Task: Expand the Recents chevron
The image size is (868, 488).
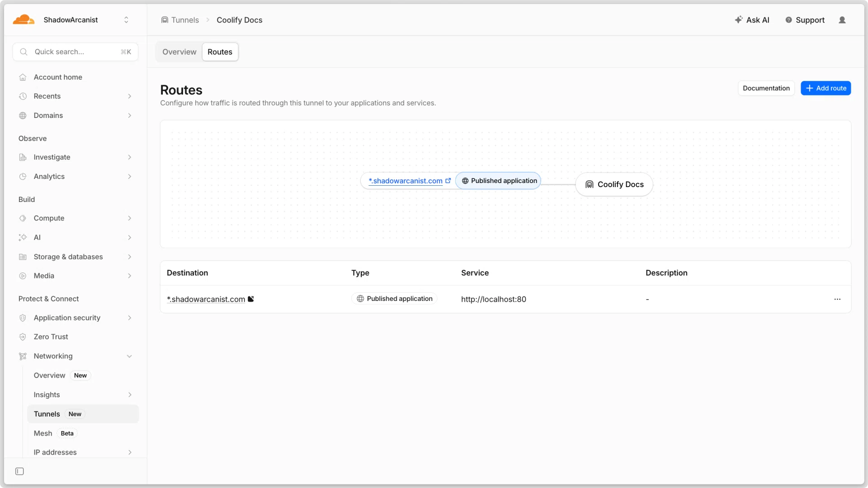Action: [x=130, y=96]
